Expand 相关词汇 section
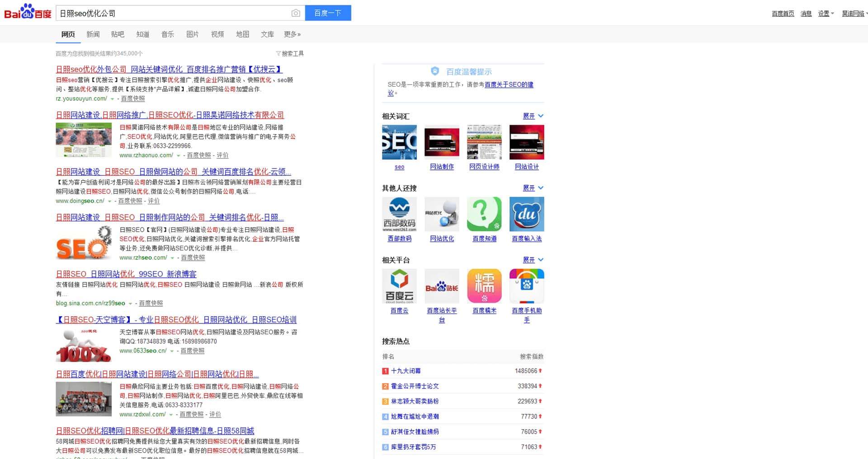 coord(533,116)
